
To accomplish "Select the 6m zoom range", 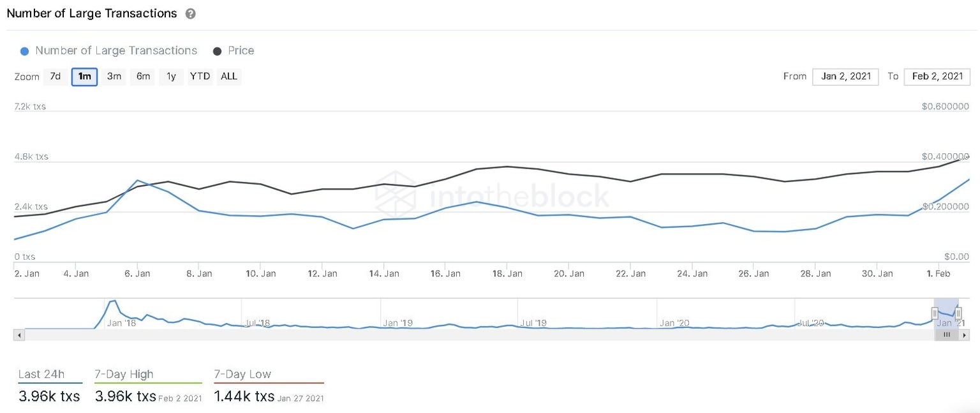I will pos(142,76).
